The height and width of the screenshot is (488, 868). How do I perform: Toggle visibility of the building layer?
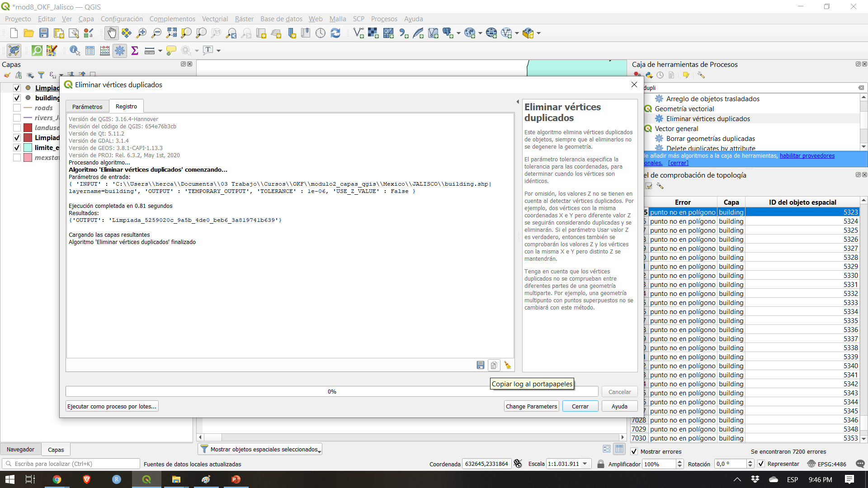[17, 98]
